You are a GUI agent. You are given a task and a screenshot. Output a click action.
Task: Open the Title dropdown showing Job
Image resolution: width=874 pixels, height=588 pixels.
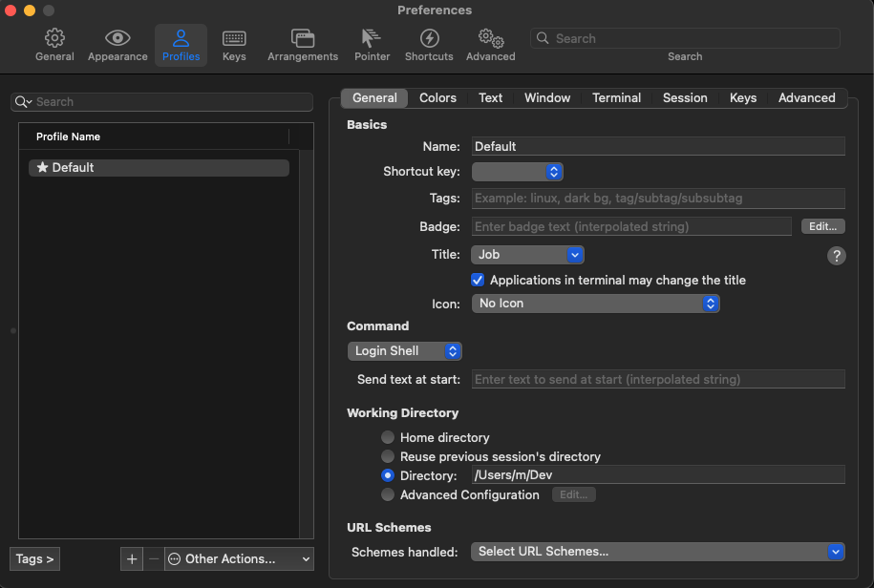coord(527,255)
